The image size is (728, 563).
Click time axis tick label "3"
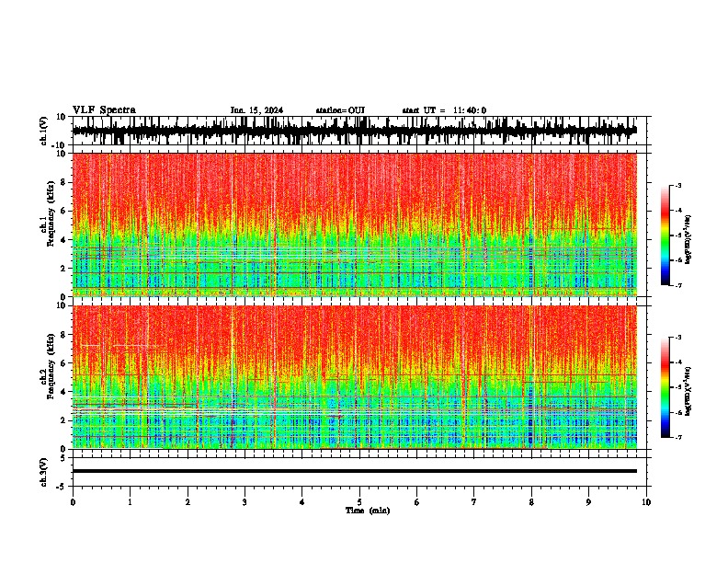pos(245,502)
